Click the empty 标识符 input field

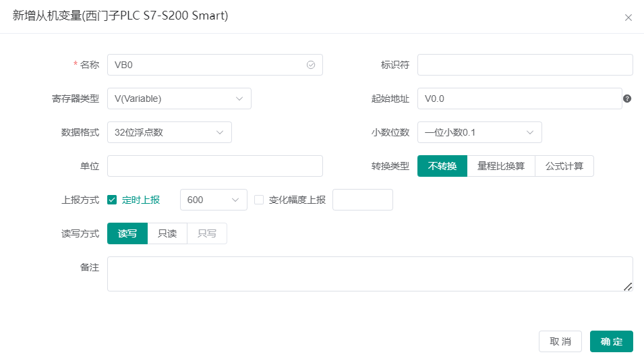(x=525, y=65)
